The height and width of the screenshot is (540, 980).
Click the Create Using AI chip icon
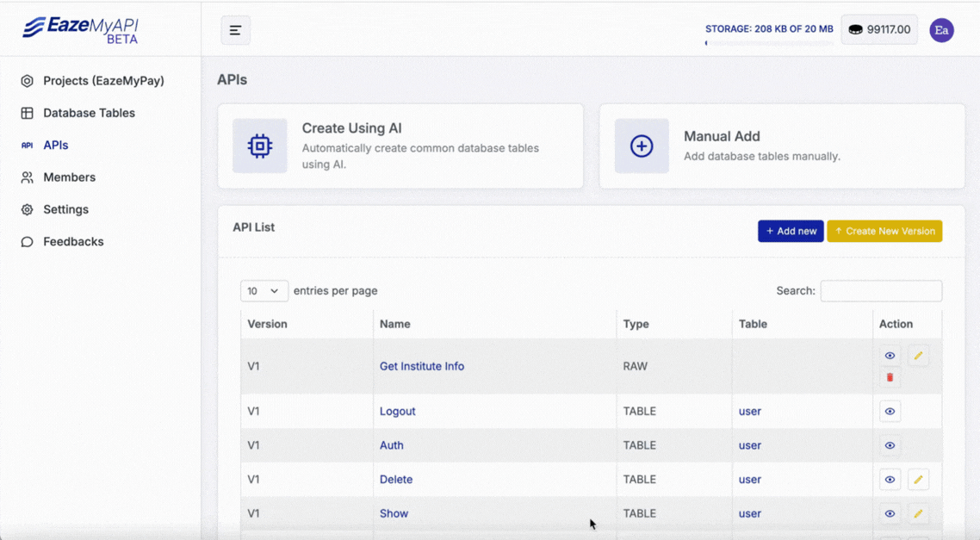click(260, 146)
